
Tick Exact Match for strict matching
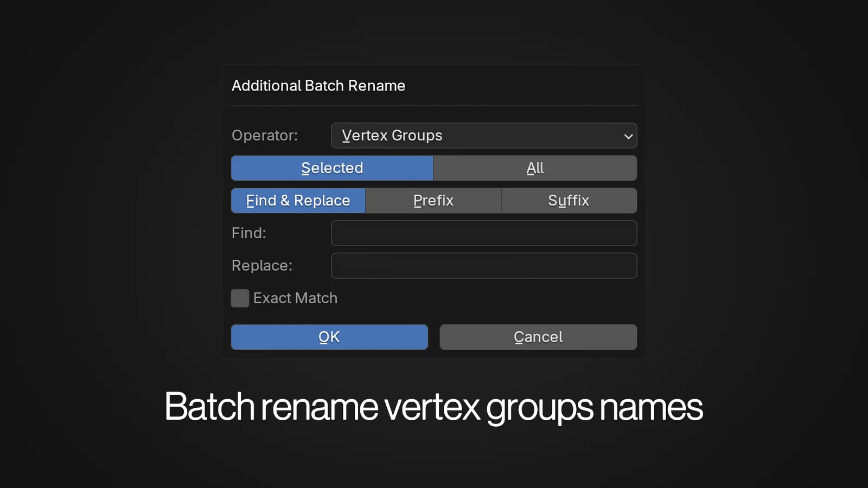[x=240, y=298]
